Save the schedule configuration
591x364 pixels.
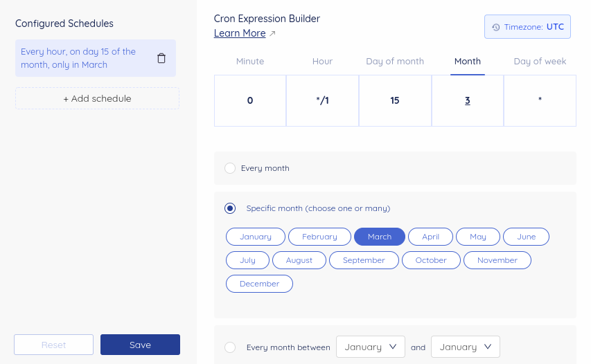coord(140,345)
